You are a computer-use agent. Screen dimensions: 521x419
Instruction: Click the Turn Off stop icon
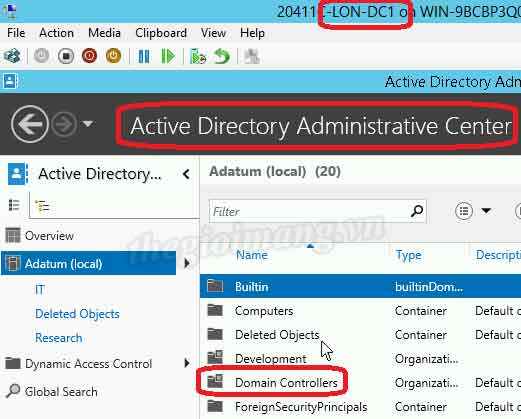[66, 56]
